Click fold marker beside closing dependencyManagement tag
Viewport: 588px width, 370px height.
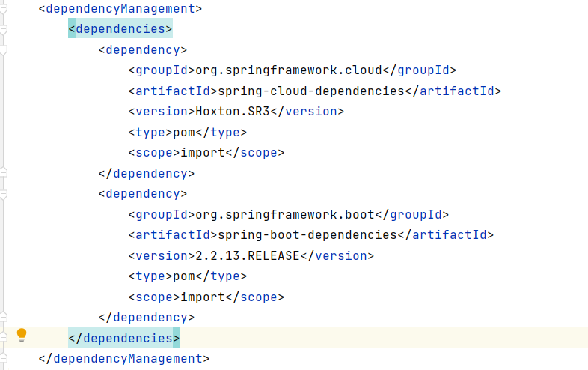click(x=3, y=358)
